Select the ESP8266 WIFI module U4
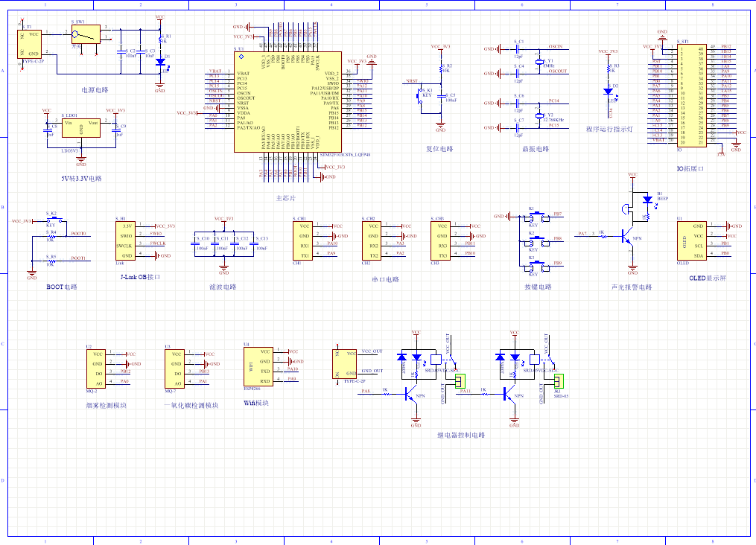 tap(258, 367)
